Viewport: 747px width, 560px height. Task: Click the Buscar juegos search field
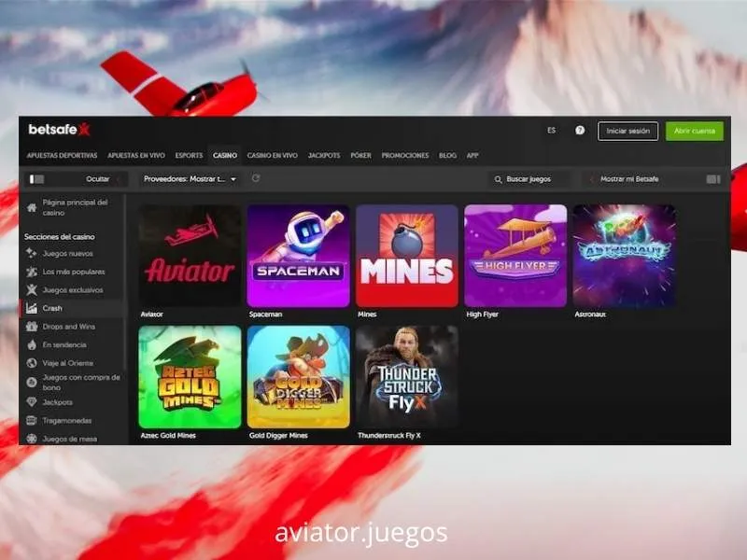[x=529, y=179]
